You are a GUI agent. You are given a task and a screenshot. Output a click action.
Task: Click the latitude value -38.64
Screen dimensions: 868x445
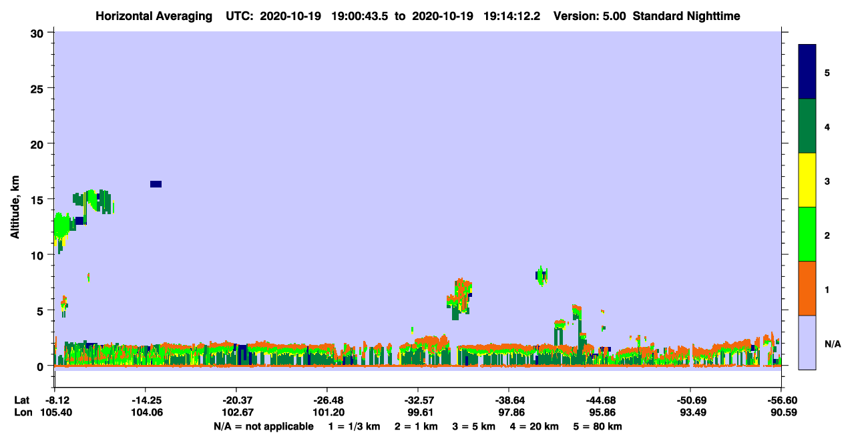[x=509, y=400]
